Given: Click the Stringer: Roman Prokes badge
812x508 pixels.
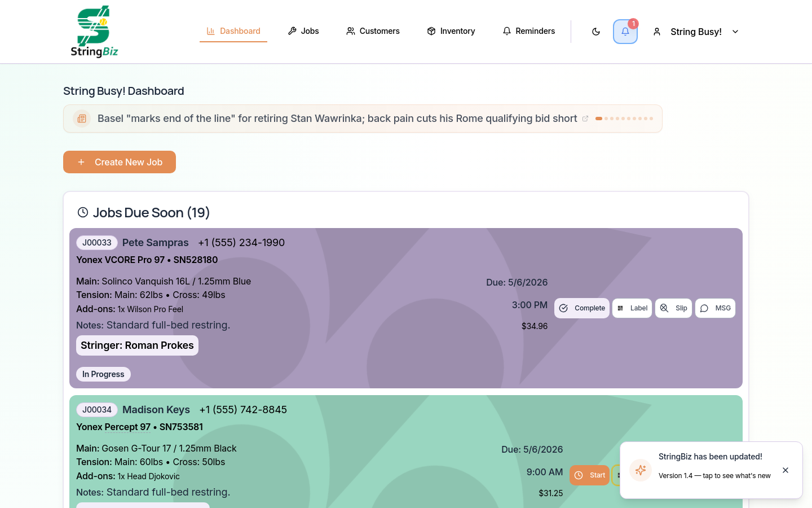Looking at the screenshot, I should coord(137,345).
